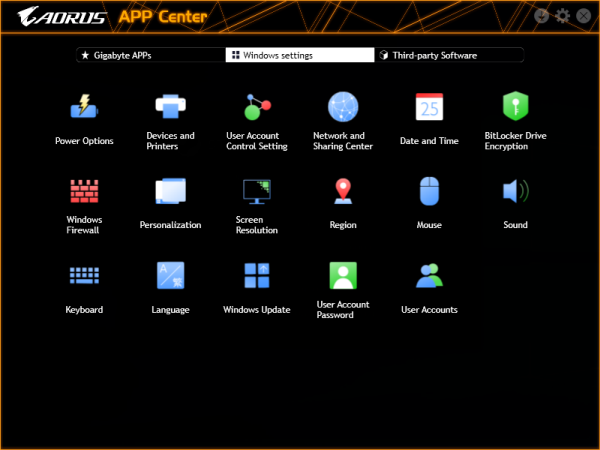The height and width of the screenshot is (450, 600).
Task: Click the "User Account Password" label
Action: pyautogui.click(x=343, y=310)
